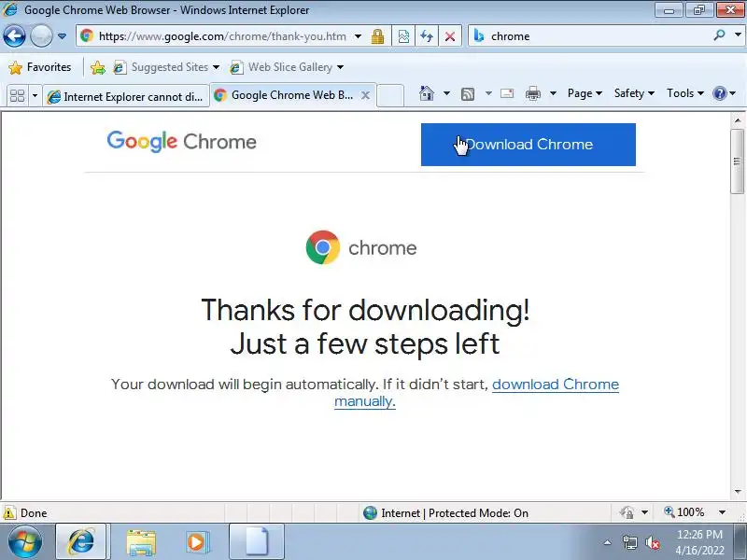Click the security padlock icon
747x560 pixels.
pyautogui.click(x=378, y=36)
